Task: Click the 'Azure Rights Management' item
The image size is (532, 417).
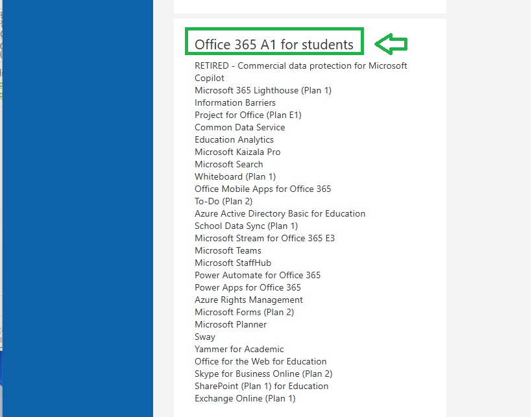Action: coord(248,300)
